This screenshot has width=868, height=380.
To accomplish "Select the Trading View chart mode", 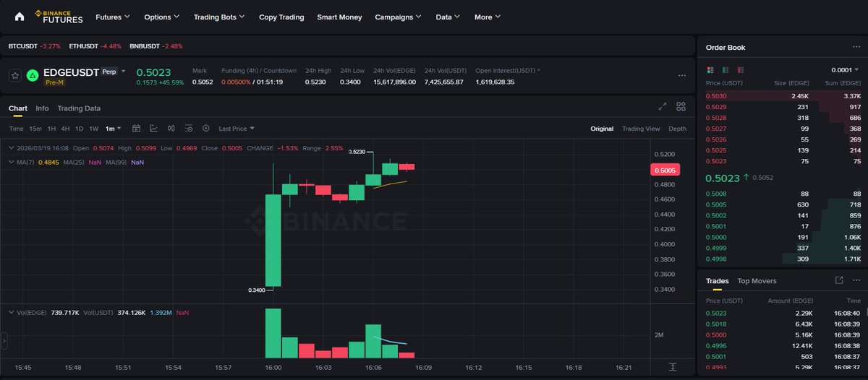I will 642,129.
